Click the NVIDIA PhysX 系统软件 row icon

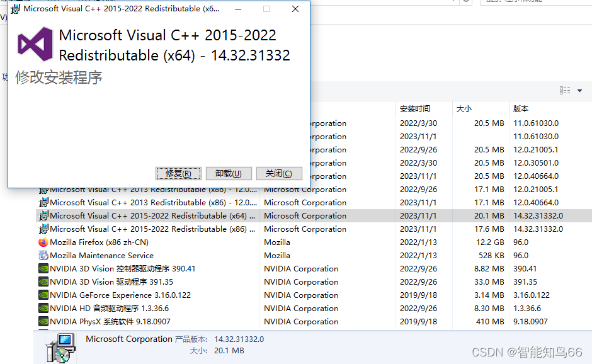point(43,321)
